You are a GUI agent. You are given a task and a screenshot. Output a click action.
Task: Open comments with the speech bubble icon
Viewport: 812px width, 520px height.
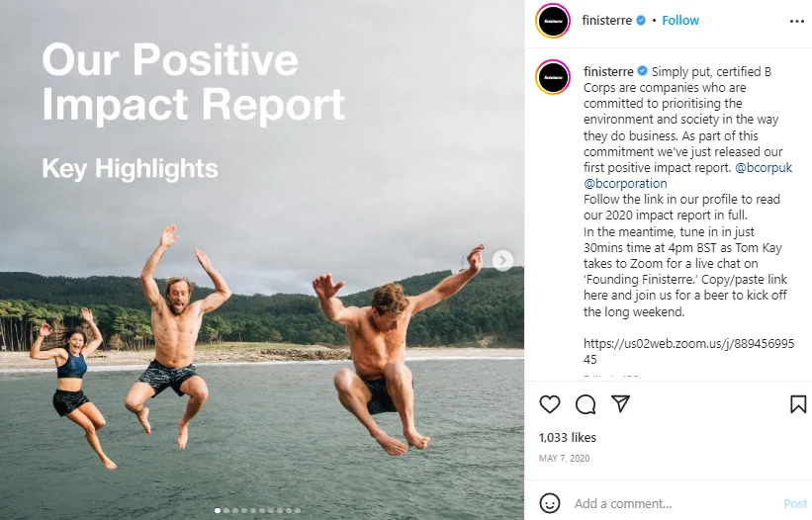click(x=586, y=404)
